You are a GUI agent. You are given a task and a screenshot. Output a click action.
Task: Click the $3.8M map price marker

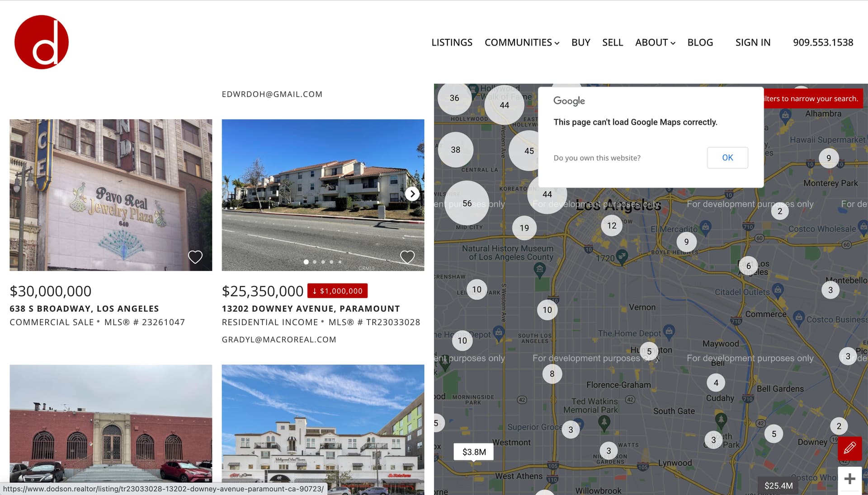point(474,452)
